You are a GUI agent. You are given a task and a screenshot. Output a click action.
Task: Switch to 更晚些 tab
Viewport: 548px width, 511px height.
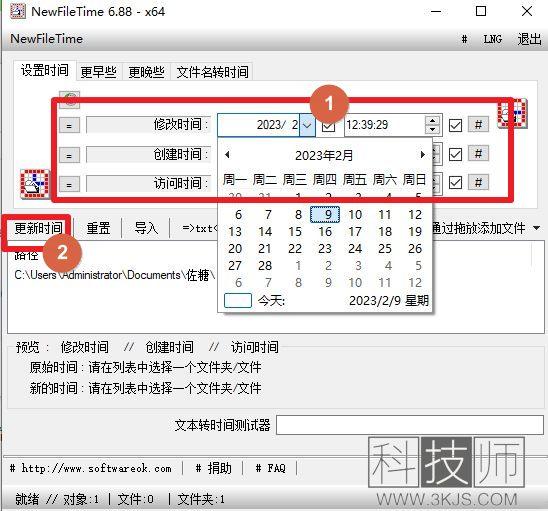146,72
